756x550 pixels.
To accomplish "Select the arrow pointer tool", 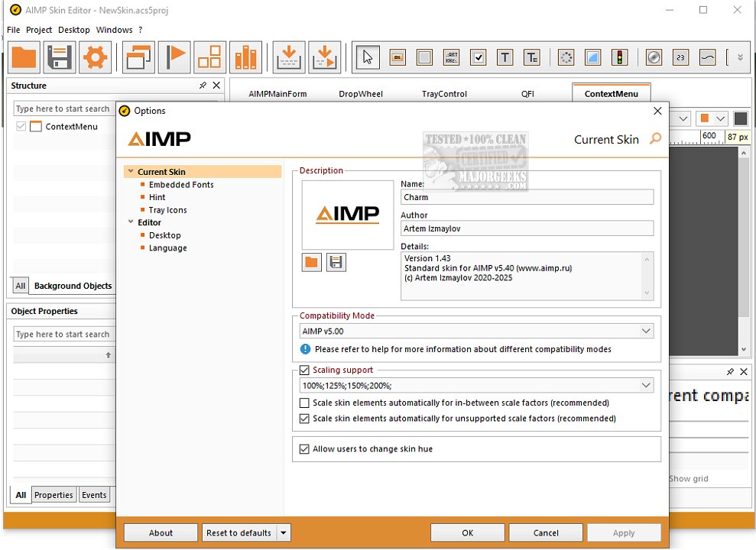I will click(x=368, y=58).
